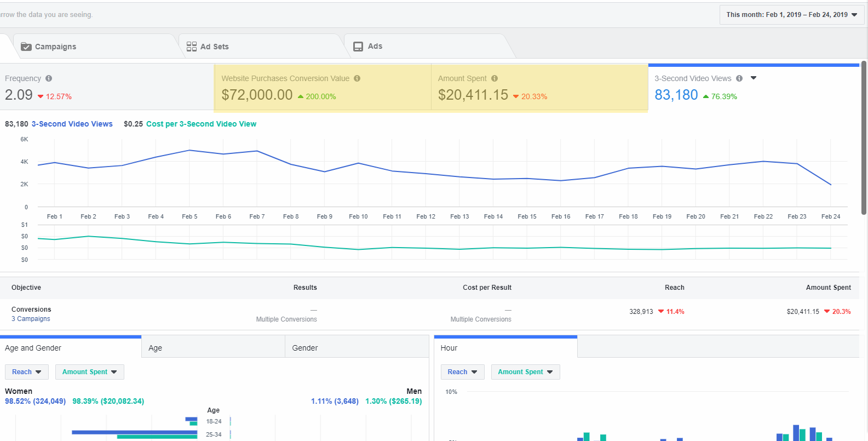Click info icon next to Website Purchases Conversion Value
The width and height of the screenshot is (868, 441).
357,78
